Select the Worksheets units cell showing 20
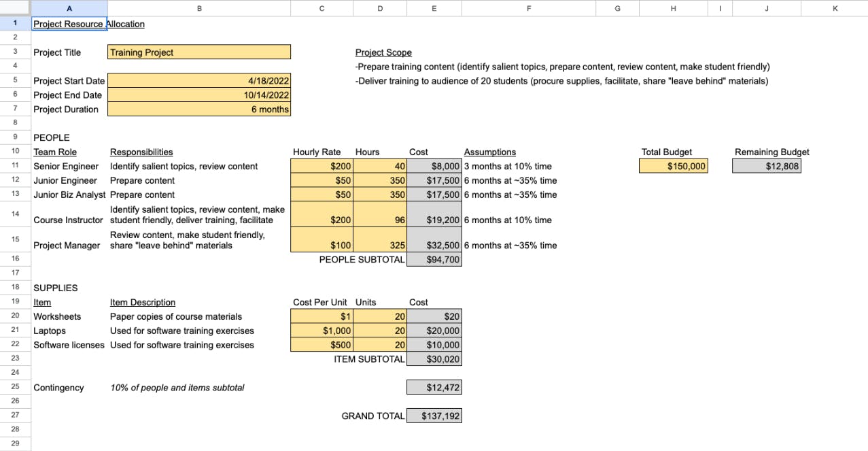Image resolution: width=868 pixels, height=451 pixels. (379, 316)
